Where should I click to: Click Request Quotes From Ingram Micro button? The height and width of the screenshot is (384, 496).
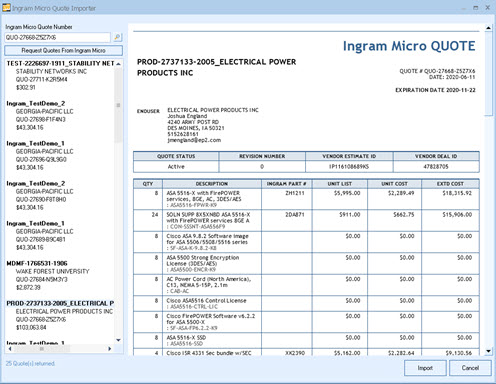[63, 50]
